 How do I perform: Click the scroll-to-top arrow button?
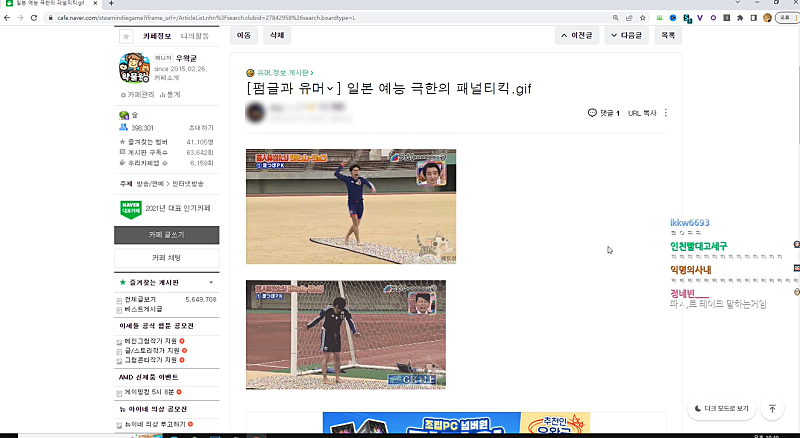point(772,409)
